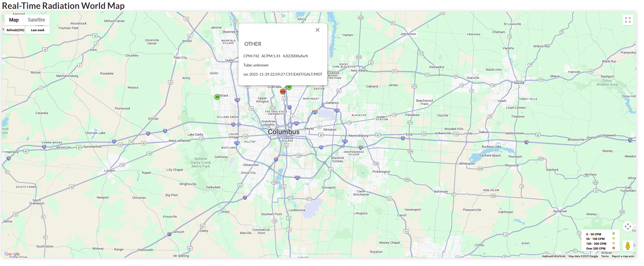Click the red Over 200 CPM legend dot
Viewport: 644px width, 266px height.
[614, 248]
